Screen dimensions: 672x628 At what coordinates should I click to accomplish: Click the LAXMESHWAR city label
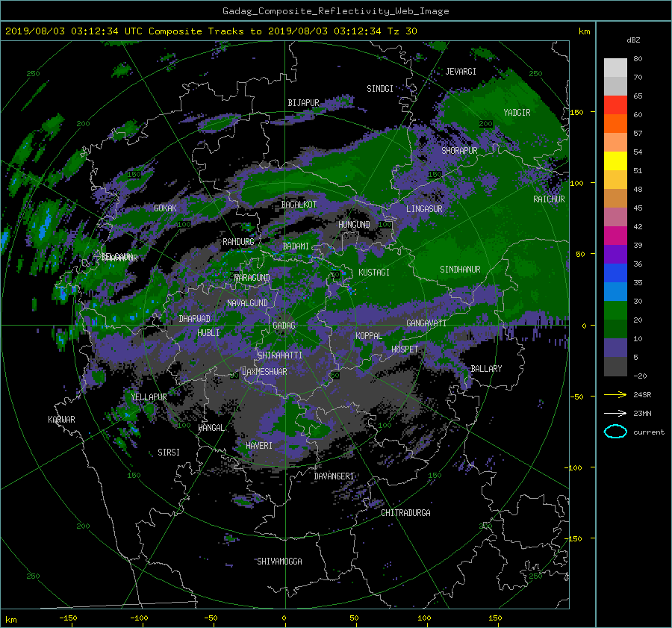coord(264,372)
